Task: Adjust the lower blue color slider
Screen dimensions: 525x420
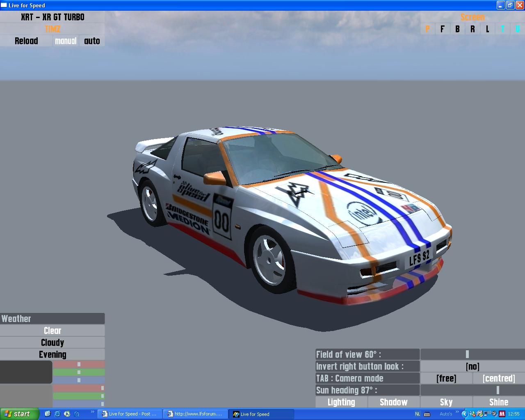Action: pyautogui.click(x=79, y=404)
